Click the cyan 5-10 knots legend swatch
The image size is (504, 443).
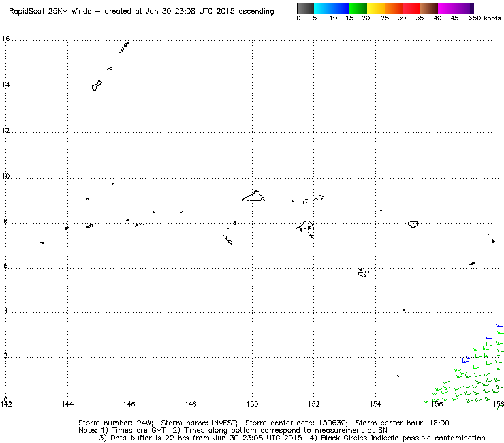pyautogui.click(x=323, y=8)
